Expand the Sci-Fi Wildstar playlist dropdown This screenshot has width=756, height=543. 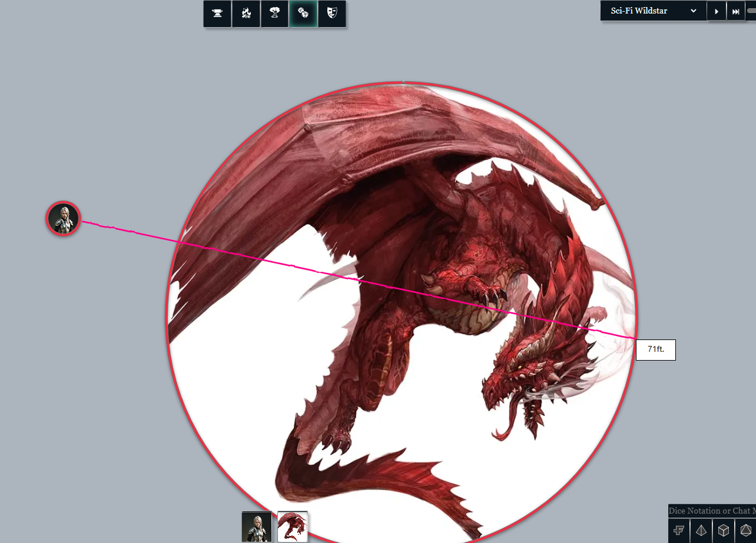click(x=654, y=11)
